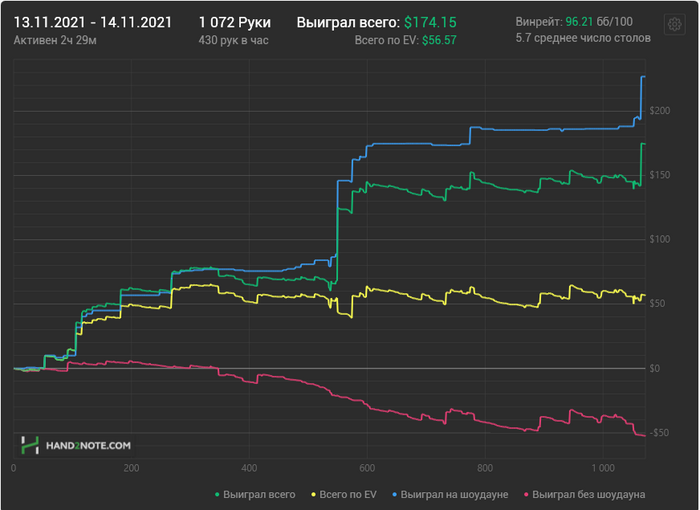Screen dimensions: 700x510
Task: Toggle the 'Выиграл без шоудауна' legend series
Action: pyautogui.click(x=584, y=494)
